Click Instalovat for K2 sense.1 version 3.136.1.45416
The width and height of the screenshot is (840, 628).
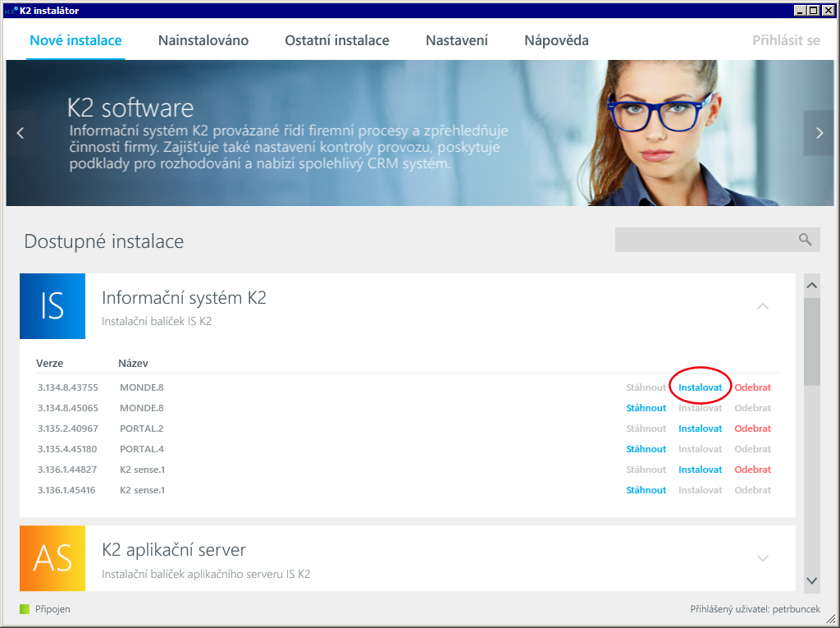coord(701,489)
